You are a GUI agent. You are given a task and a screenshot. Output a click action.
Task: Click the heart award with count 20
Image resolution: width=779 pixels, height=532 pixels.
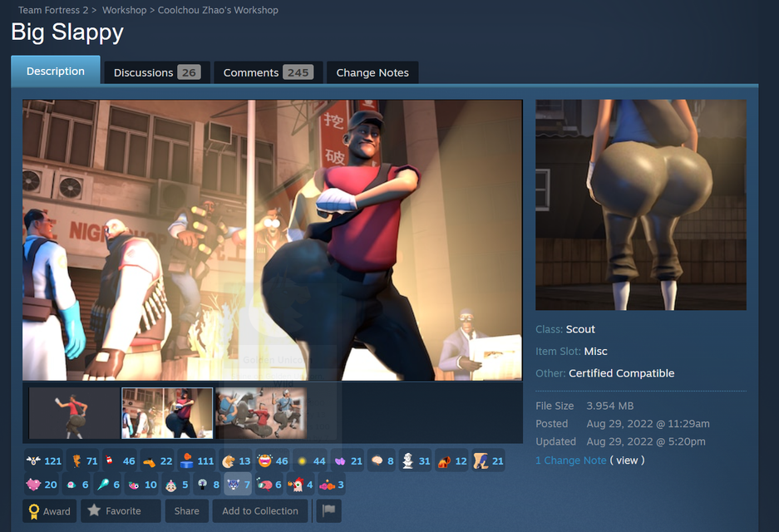pos(42,485)
